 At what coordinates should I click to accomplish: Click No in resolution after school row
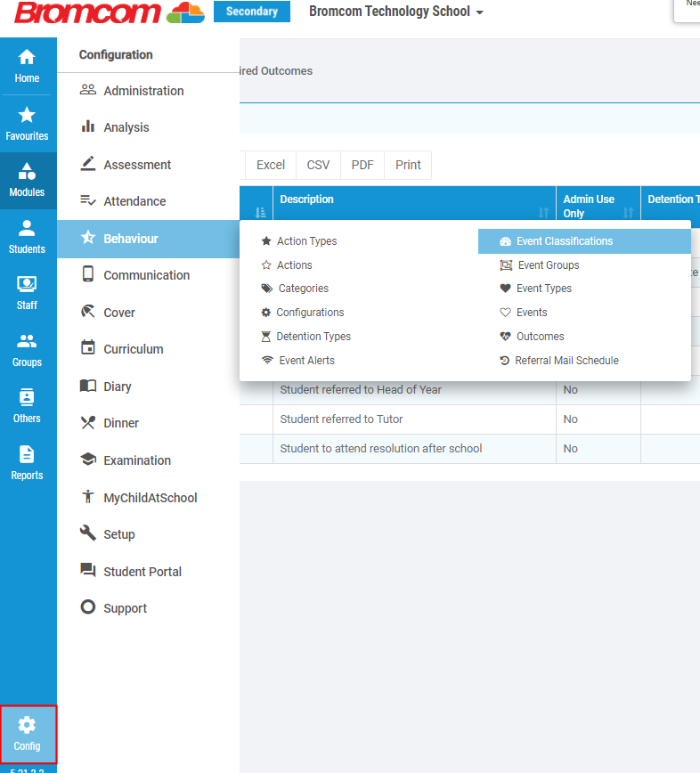570,449
